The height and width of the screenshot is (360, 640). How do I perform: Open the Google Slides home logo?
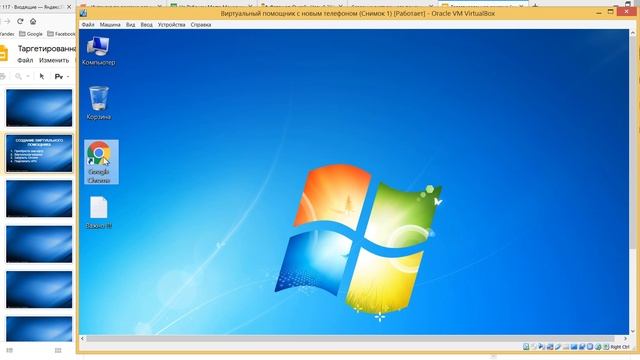pyautogui.click(x=3, y=54)
